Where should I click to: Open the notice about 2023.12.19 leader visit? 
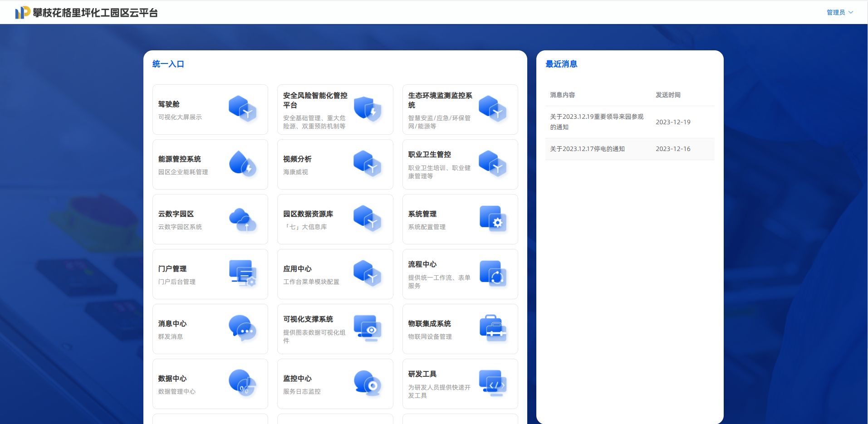pyautogui.click(x=596, y=122)
